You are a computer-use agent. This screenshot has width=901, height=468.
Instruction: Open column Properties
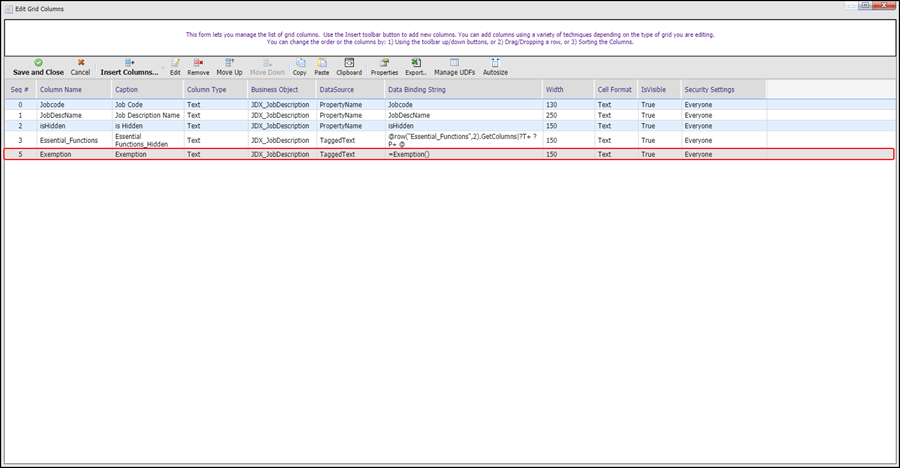coord(384,67)
